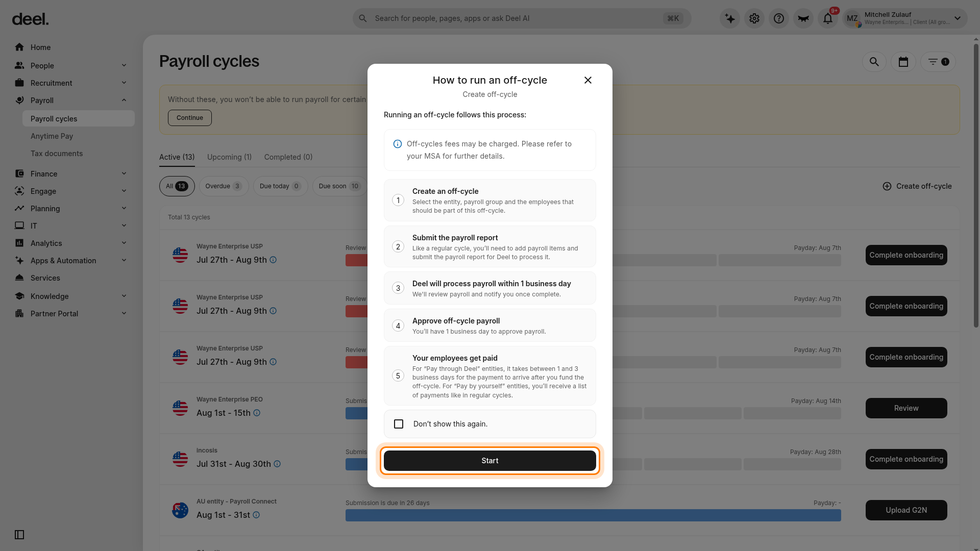Click info icon beside Jul 31st - Aug 30th
980x551 pixels.
pos(277,464)
